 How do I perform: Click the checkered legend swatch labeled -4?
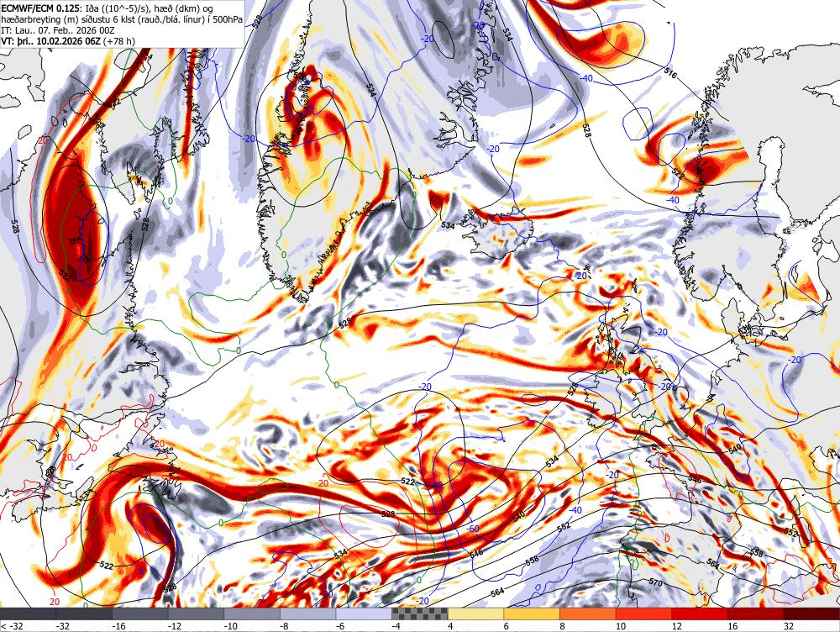(420, 614)
